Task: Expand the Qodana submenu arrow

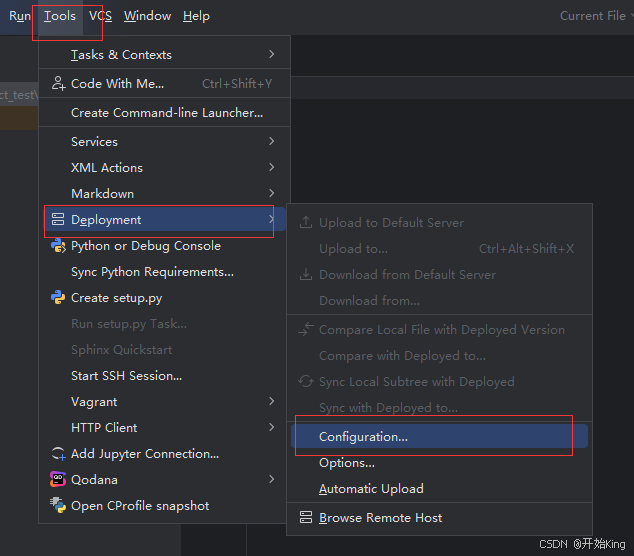Action: tap(272, 479)
